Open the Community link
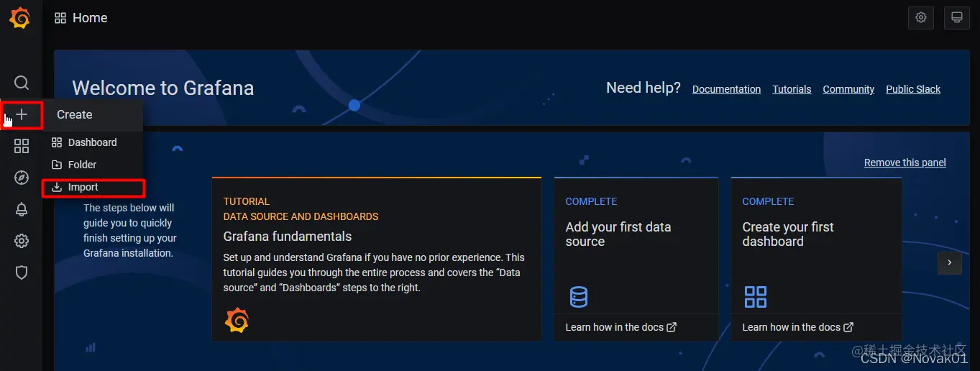 point(848,89)
